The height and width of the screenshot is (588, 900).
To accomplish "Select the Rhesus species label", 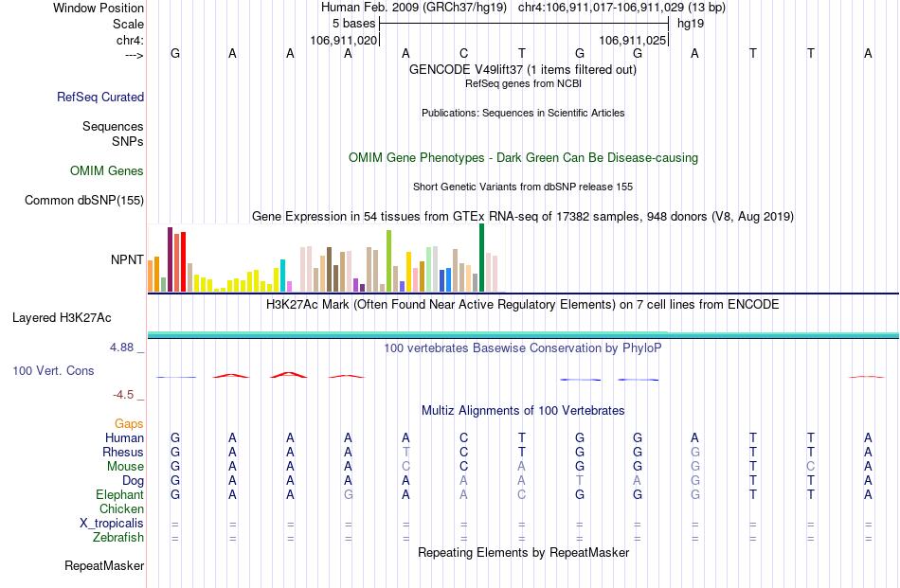I will (123, 452).
